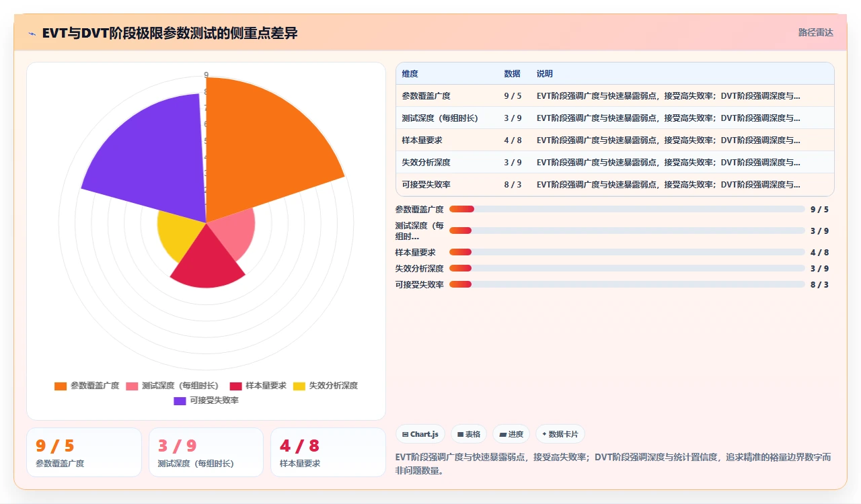Click the 8 / 3 table cell

513,184
